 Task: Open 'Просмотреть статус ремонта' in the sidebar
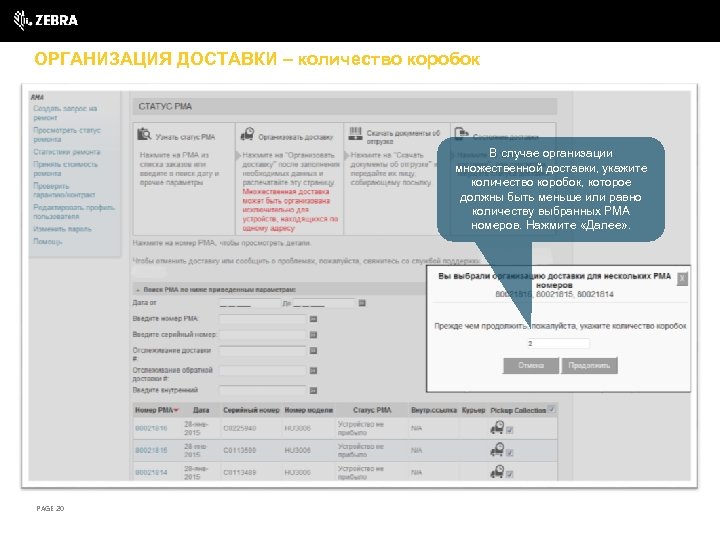(x=67, y=135)
